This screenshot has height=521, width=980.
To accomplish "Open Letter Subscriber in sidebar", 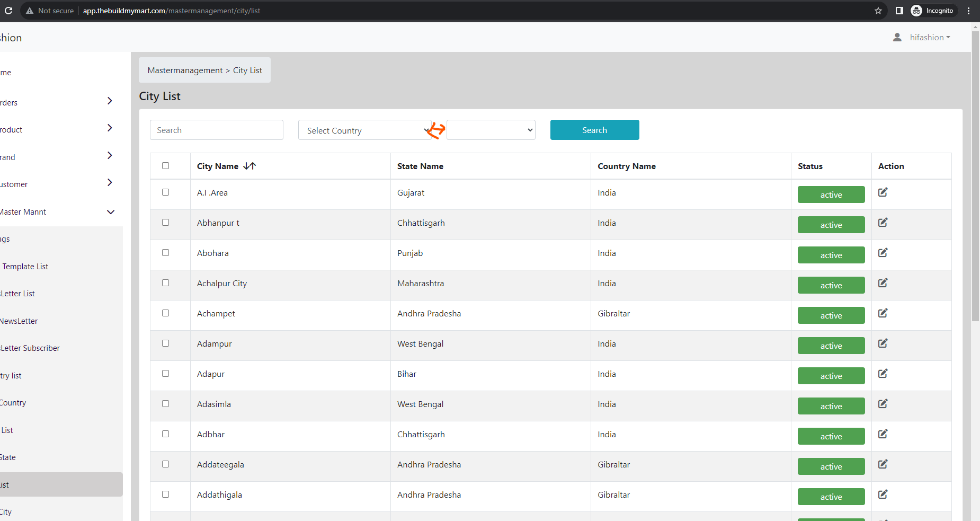I will click(30, 348).
